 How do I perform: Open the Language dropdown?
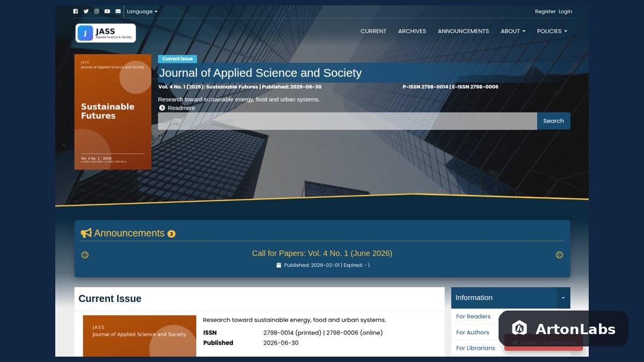click(142, 11)
